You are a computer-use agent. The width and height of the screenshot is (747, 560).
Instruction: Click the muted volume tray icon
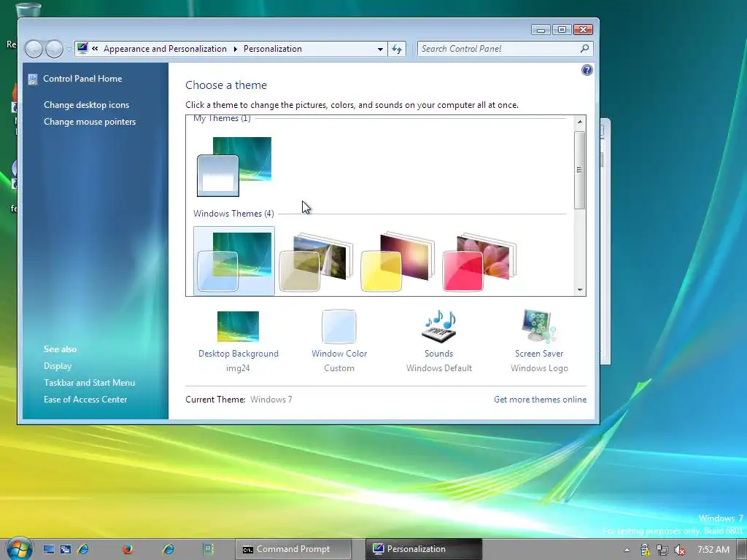click(680, 550)
